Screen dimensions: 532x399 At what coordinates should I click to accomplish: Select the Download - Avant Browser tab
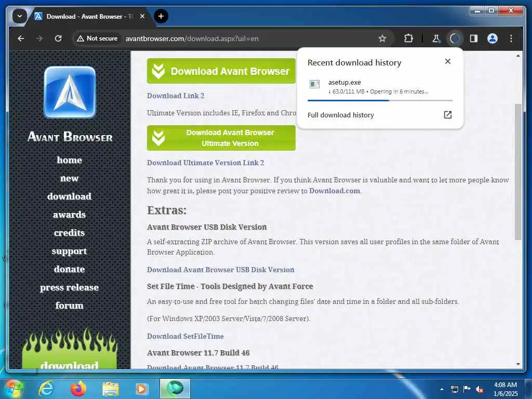pos(90,16)
